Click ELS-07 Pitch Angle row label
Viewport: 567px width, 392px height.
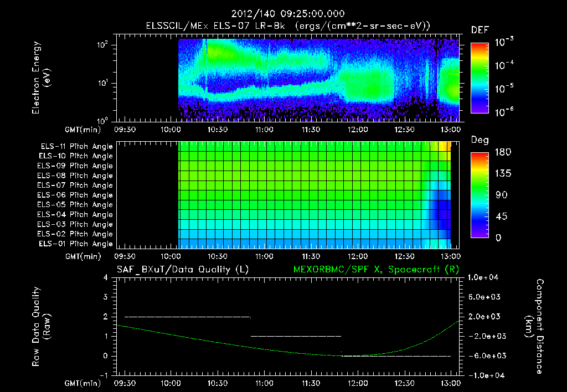pos(75,185)
